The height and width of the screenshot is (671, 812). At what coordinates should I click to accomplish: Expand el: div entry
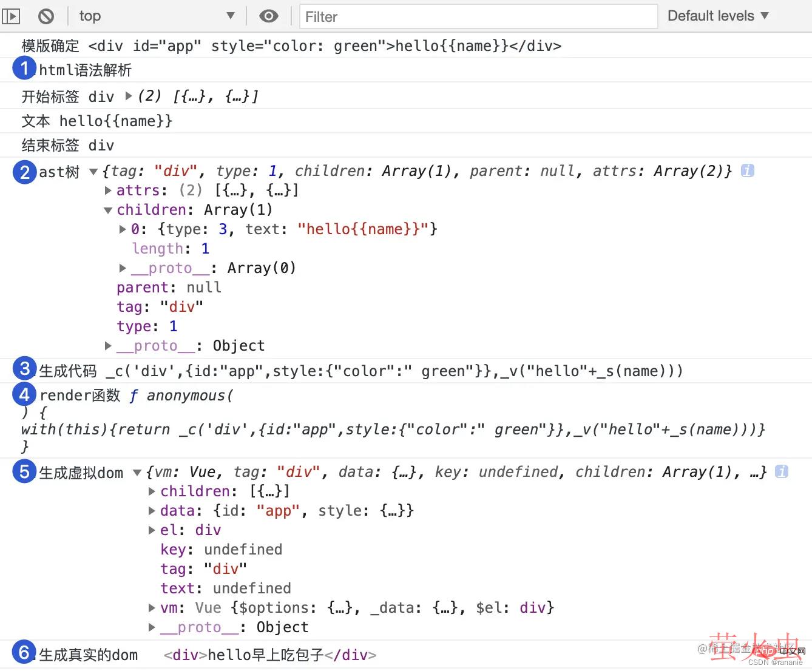[x=152, y=530]
